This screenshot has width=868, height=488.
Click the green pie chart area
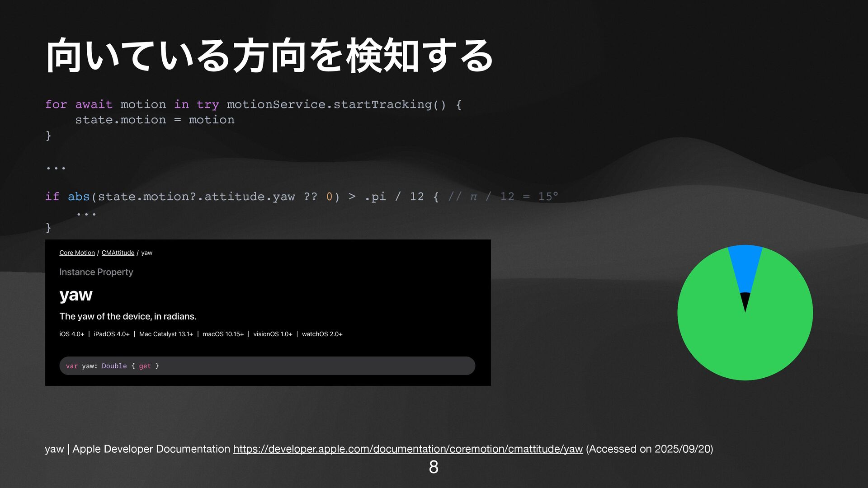(x=746, y=348)
